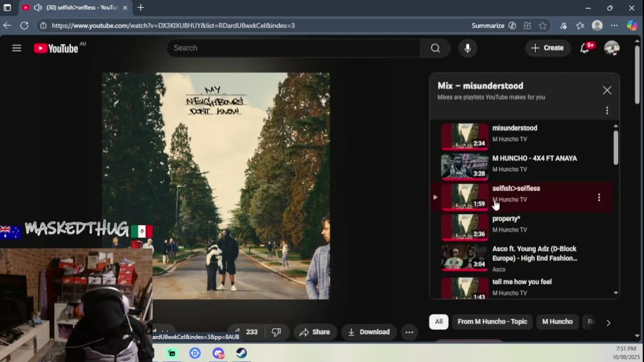
Task: Click the 233 likes count button
Action: 246,332
